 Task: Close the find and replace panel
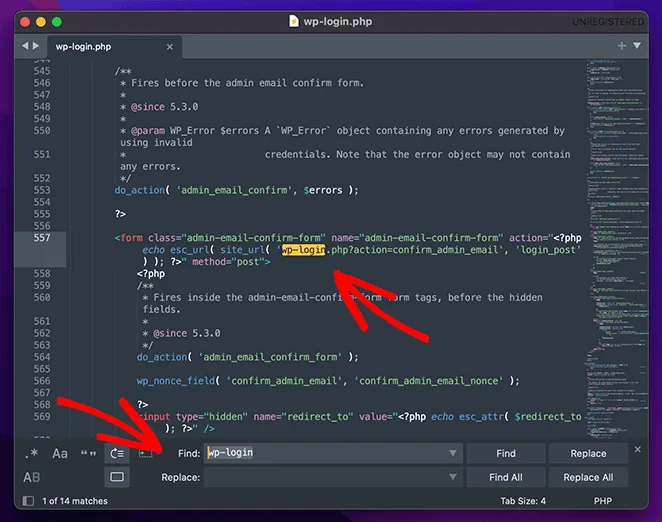pyautogui.click(x=638, y=449)
